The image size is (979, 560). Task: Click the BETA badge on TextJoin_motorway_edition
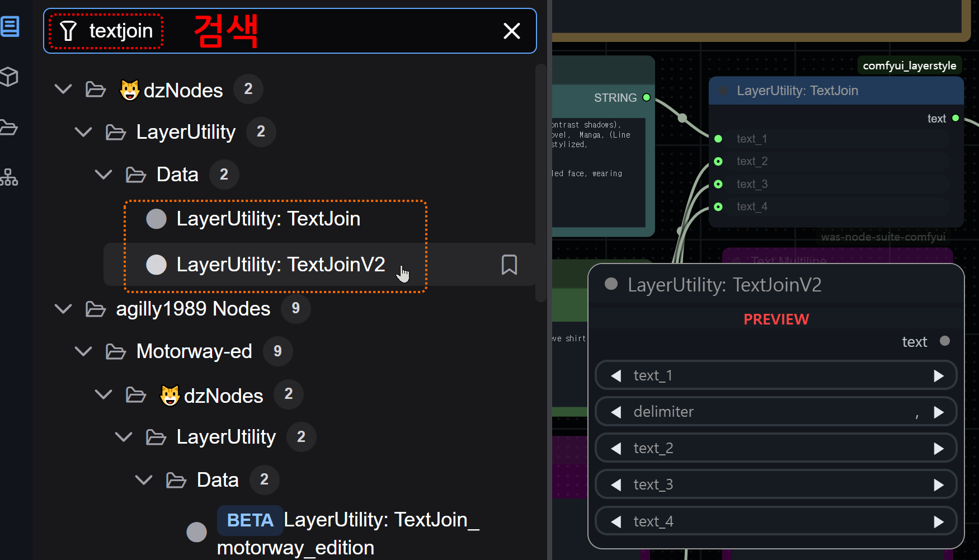tap(250, 520)
